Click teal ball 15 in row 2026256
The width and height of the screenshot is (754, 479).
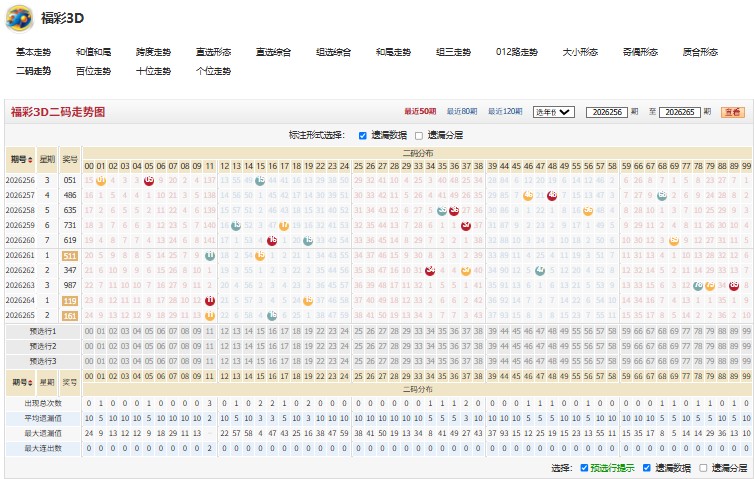tap(260, 181)
